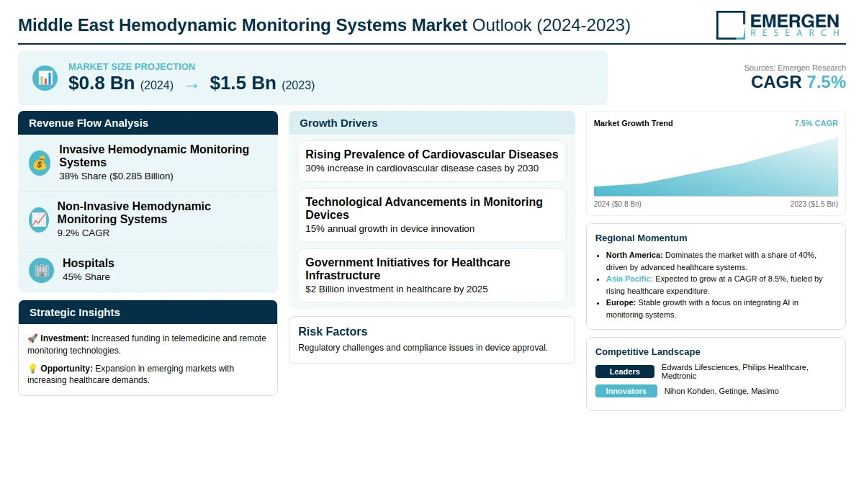This screenshot has height=504, width=864.
Task: Click the building icon next to Hospitals
Action: (42, 270)
